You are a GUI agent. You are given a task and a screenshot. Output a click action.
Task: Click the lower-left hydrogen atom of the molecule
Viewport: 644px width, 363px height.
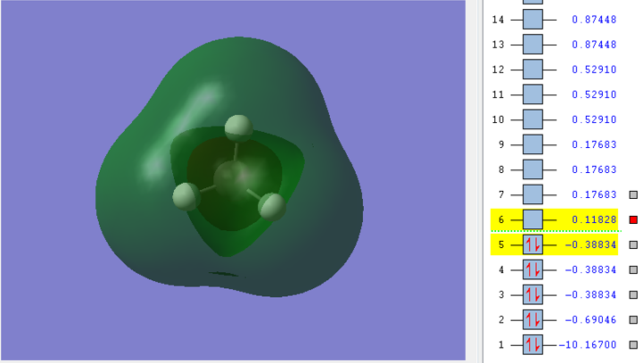tap(186, 197)
